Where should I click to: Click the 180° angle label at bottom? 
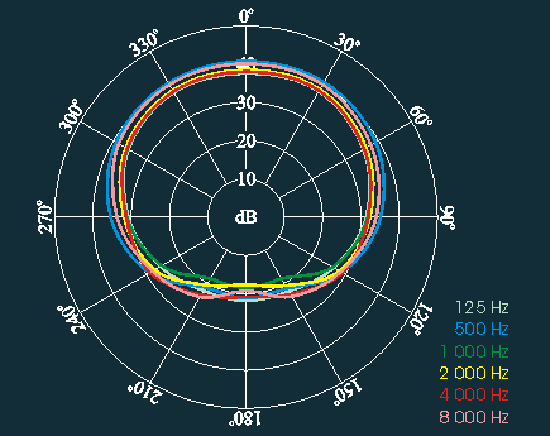click(245, 419)
